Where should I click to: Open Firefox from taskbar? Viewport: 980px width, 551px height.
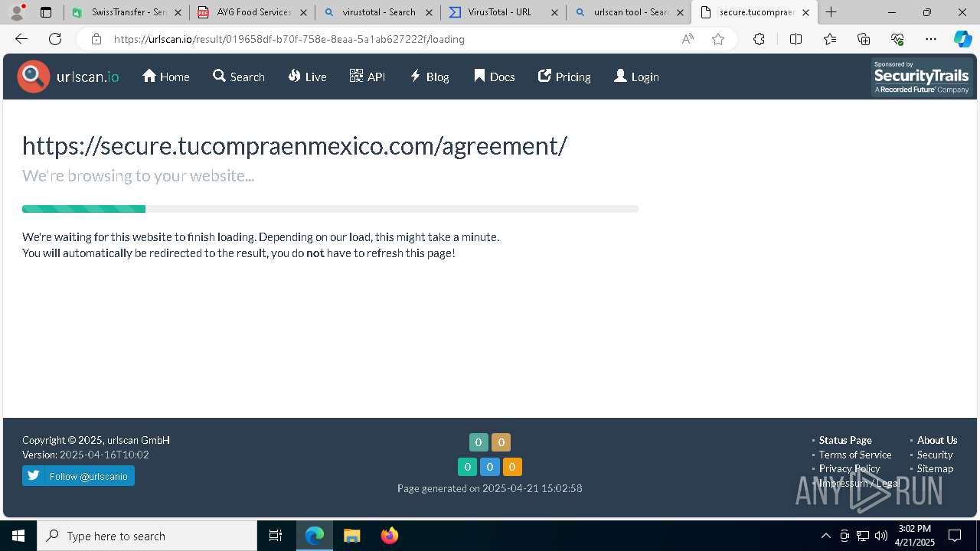click(389, 536)
